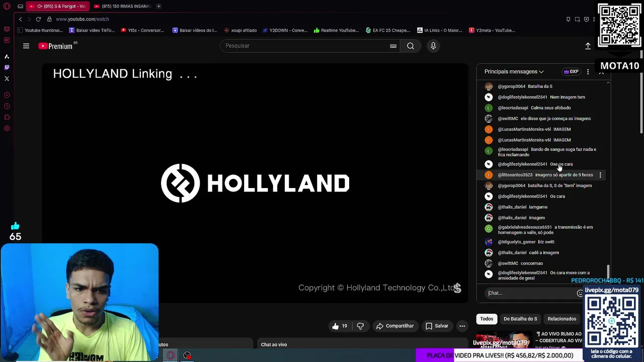Open options for the @littosantos3523 message
Image resolution: width=644 pixels, height=362 pixels.
pos(600,175)
